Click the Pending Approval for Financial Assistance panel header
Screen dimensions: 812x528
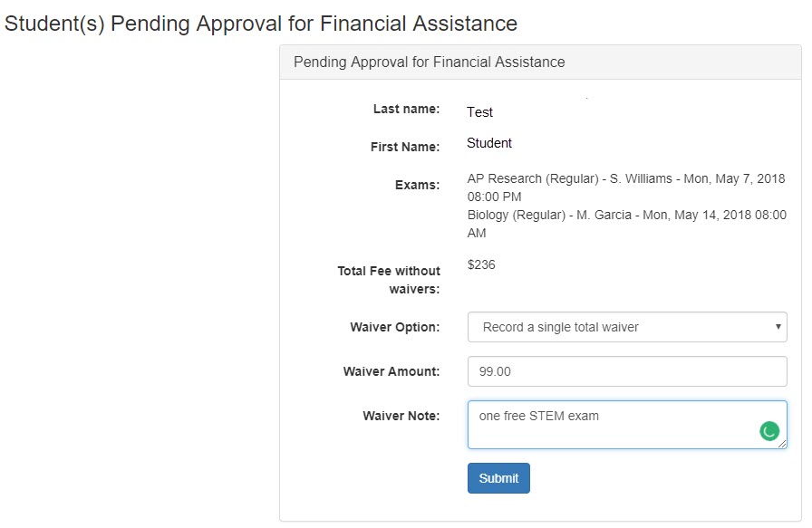tap(540, 62)
